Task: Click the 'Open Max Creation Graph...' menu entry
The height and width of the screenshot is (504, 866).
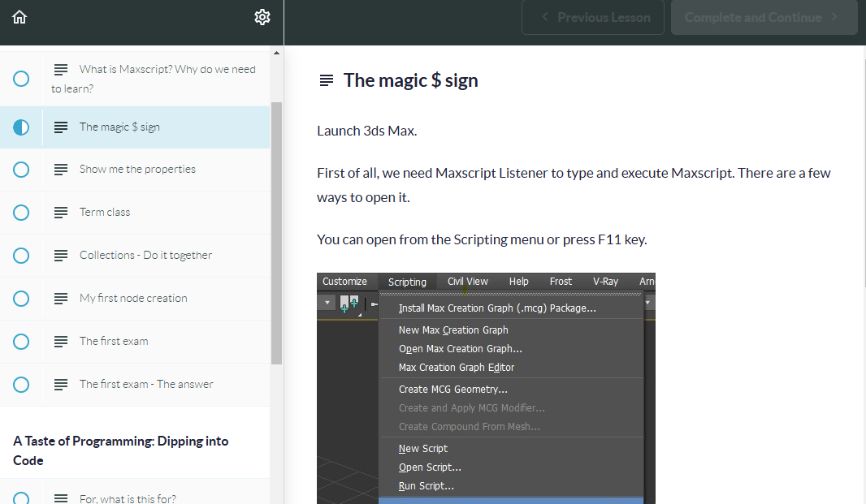Action: [x=511, y=349]
